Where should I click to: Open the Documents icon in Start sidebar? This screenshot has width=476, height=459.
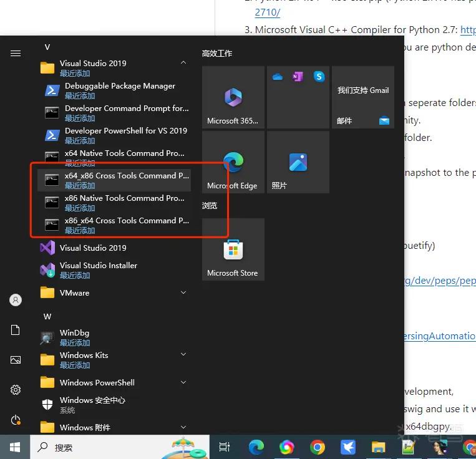point(16,330)
